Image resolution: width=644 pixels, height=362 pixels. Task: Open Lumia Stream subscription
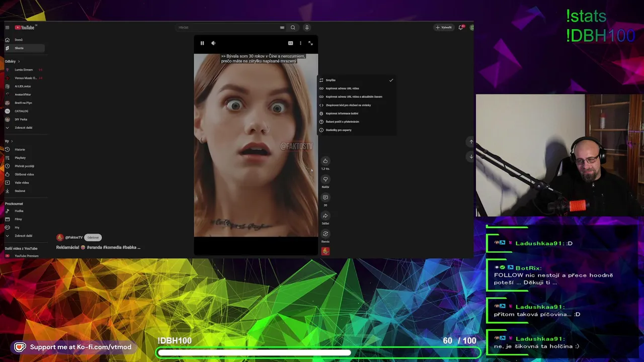(x=24, y=70)
